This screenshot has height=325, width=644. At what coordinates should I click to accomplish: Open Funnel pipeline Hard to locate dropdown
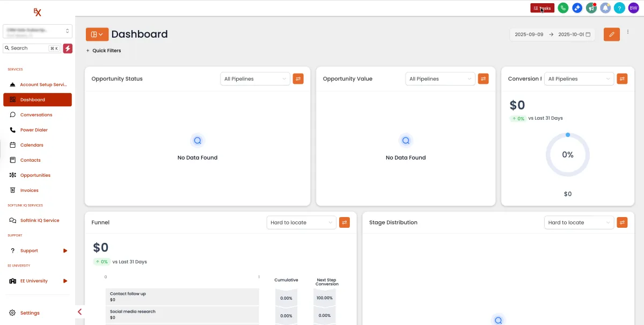302,222
